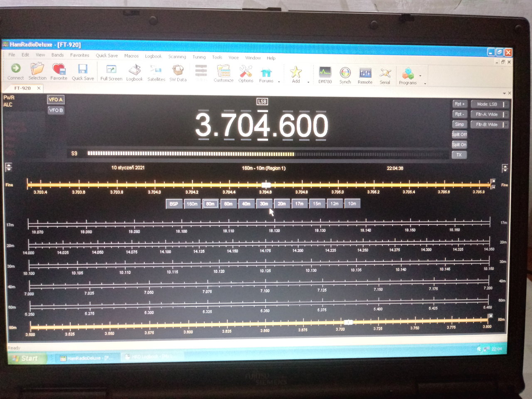Launch DM780 from the toolbar
Screen dimensions: 532x399
coord(325,74)
